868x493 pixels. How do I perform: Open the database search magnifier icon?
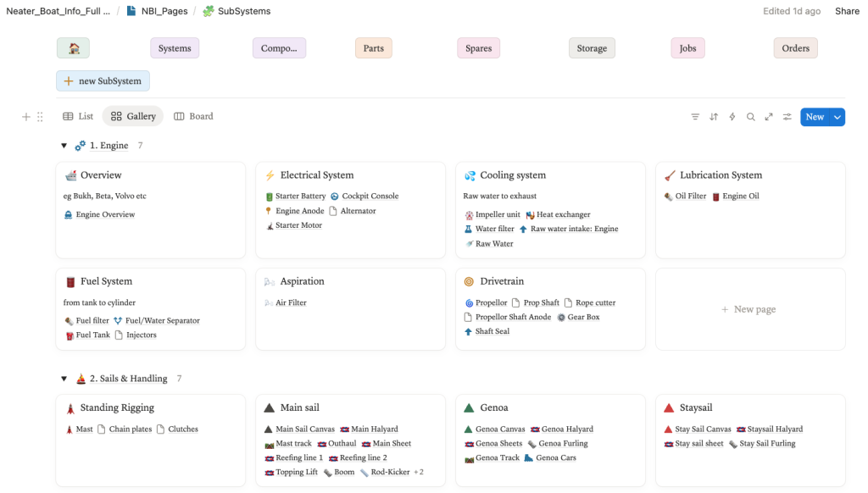(x=751, y=117)
